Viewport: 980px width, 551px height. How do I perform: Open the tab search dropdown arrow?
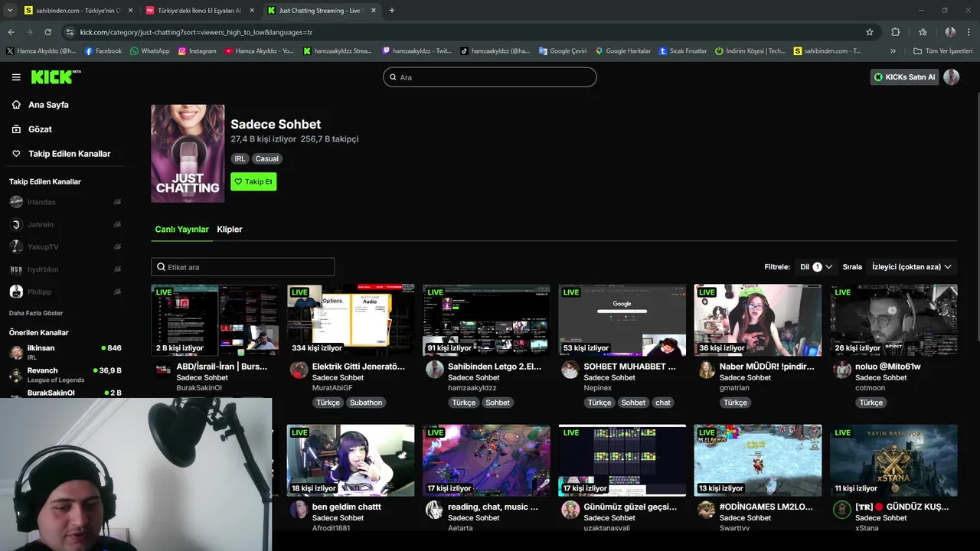tap(10, 11)
